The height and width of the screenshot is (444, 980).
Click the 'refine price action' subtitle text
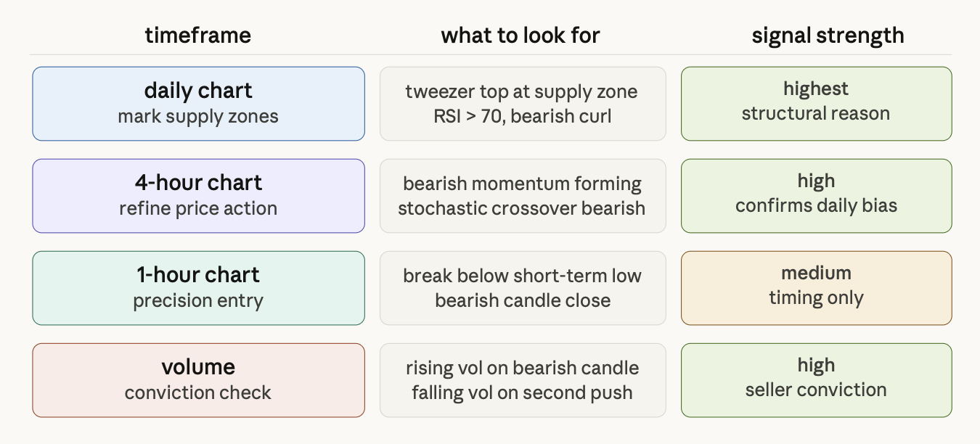click(x=198, y=208)
